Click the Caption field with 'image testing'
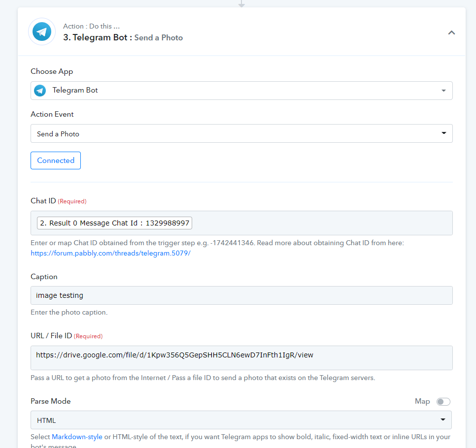Screen dimensions: 476x448 point(241,295)
